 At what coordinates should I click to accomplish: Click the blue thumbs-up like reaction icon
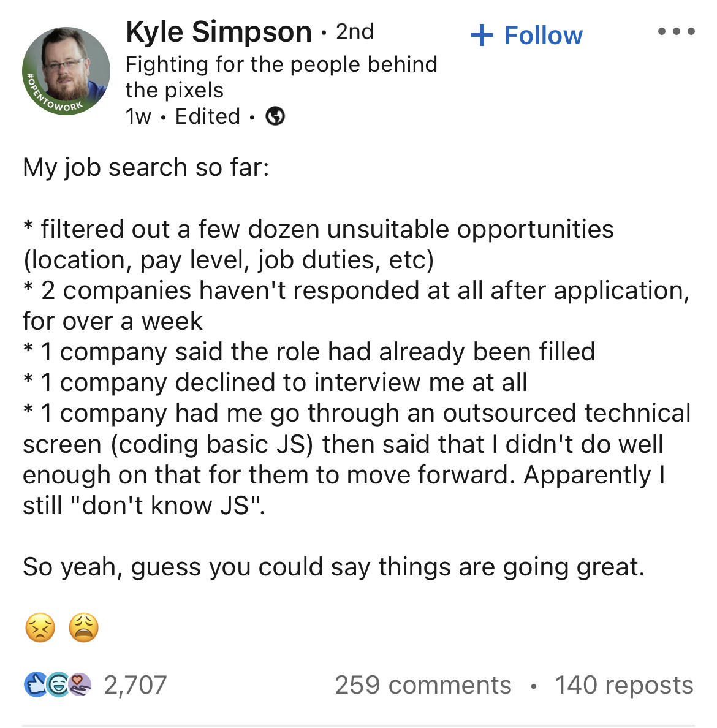[34, 684]
